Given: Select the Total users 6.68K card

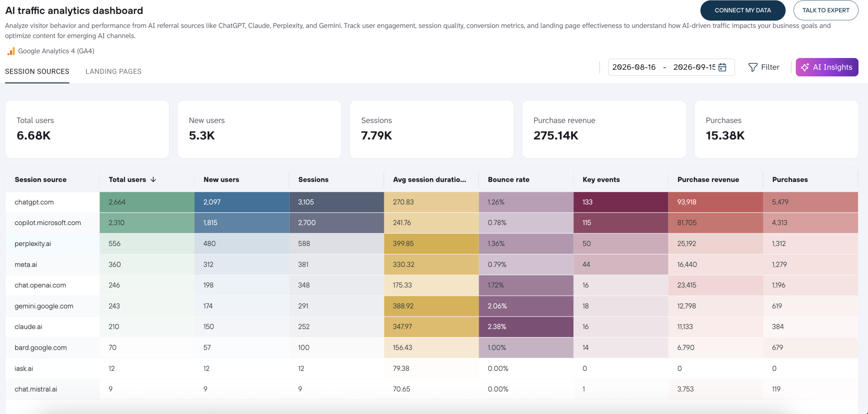Looking at the screenshot, I should coord(87,129).
